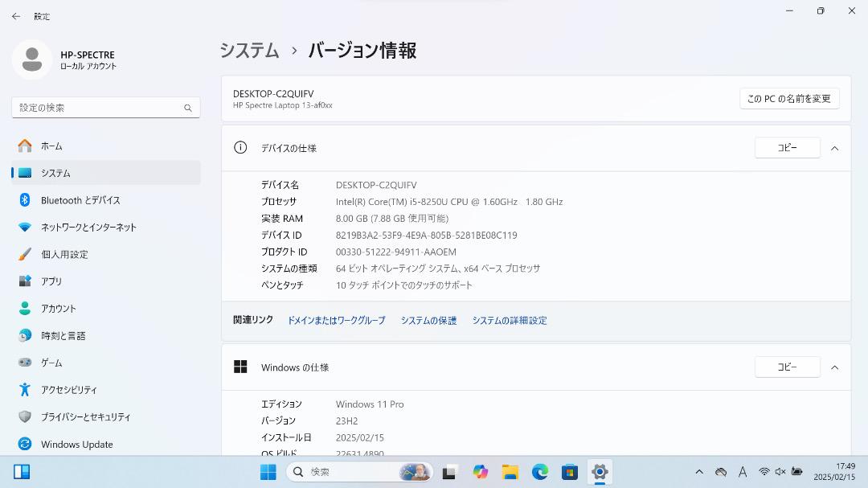Screen dimensions: 868x488
Task: Select the version value 23H2
Action: 346,421
